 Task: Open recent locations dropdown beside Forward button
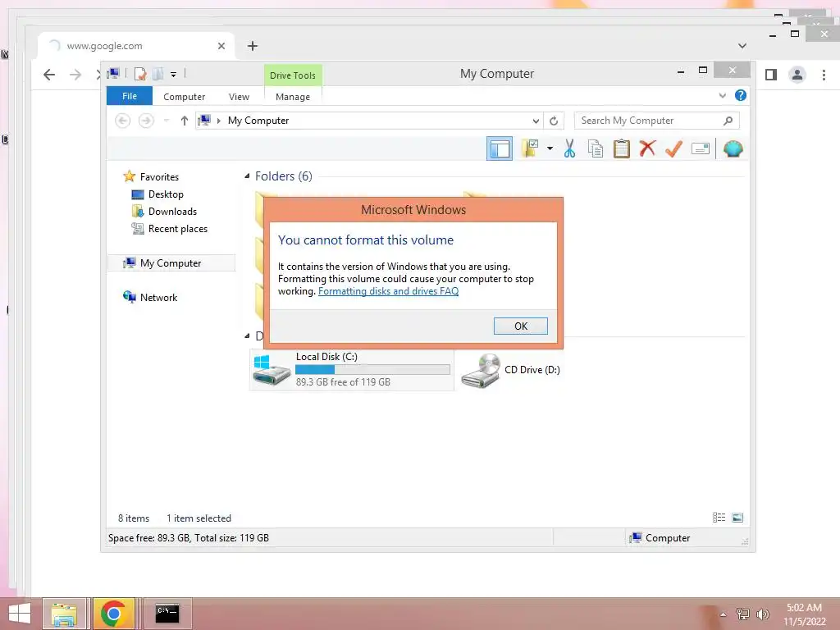coord(167,121)
